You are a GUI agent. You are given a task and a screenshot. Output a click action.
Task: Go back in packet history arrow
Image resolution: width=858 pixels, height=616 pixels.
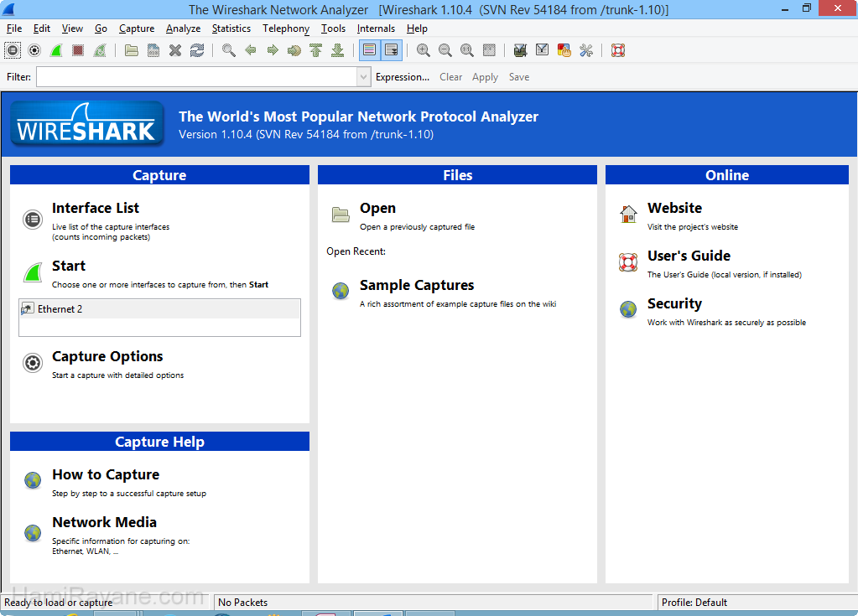click(x=251, y=50)
